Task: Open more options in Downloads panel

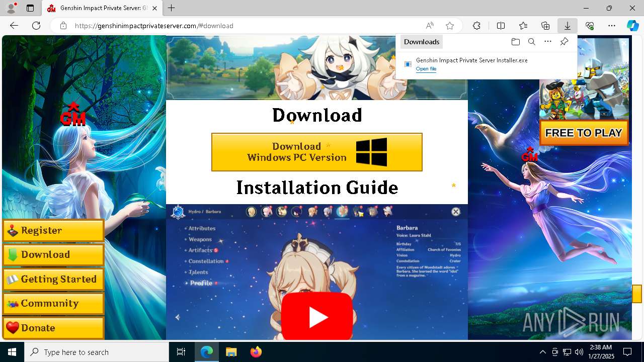Action: pyautogui.click(x=548, y=42)
